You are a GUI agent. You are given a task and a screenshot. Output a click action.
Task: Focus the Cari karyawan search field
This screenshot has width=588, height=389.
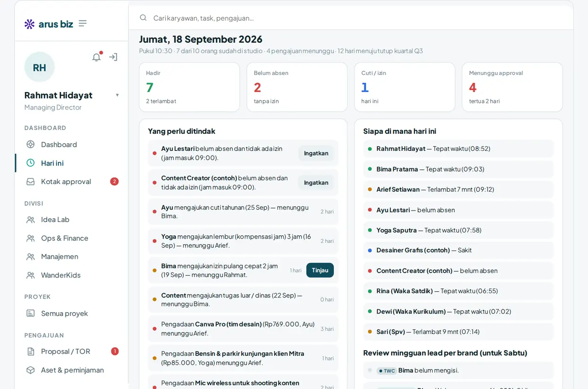[x=351, y=18]
